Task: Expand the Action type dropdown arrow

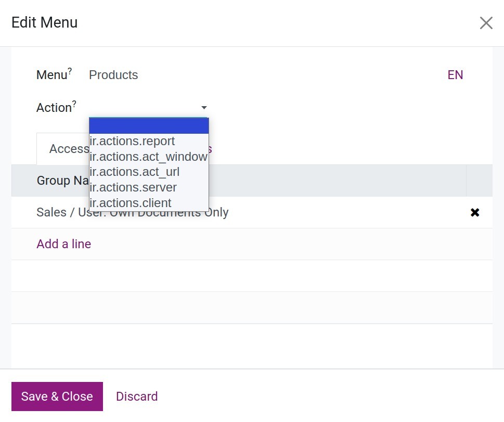Action: click(x=204, y=108)
